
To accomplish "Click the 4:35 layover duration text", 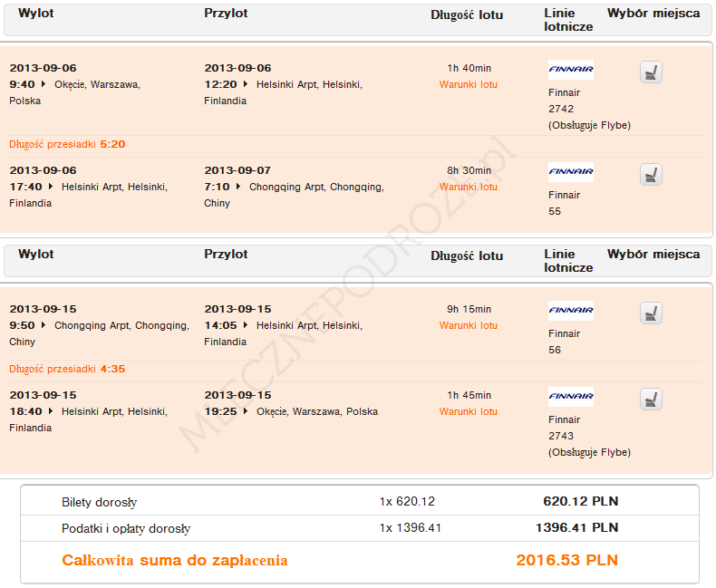I will click(x=112, y=369).
